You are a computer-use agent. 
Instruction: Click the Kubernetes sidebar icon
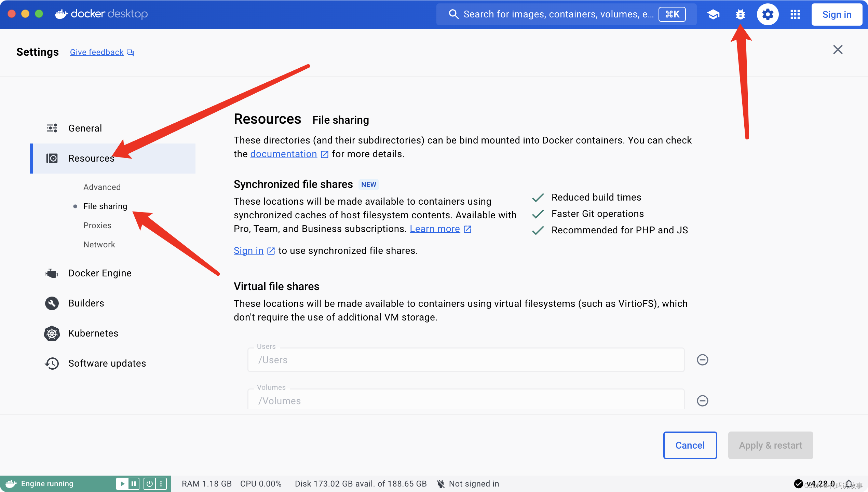point(52,333)
